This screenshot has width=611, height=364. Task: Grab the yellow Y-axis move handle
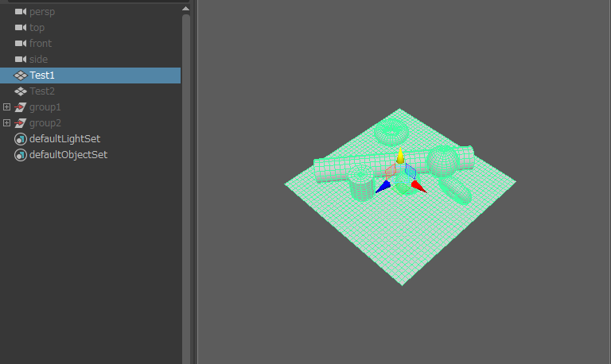tap(400, 155)
